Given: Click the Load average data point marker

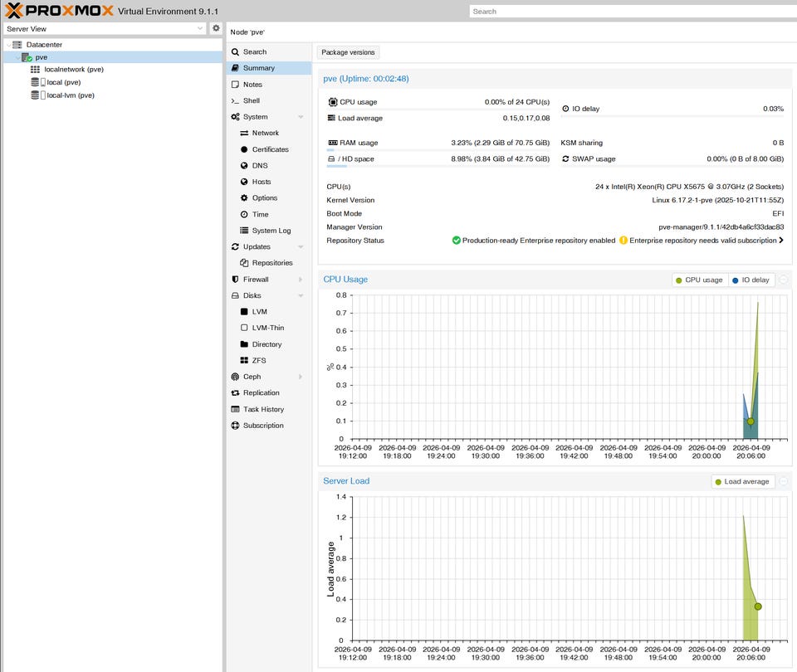Looking at the screenshot, I should pos(758,606).
